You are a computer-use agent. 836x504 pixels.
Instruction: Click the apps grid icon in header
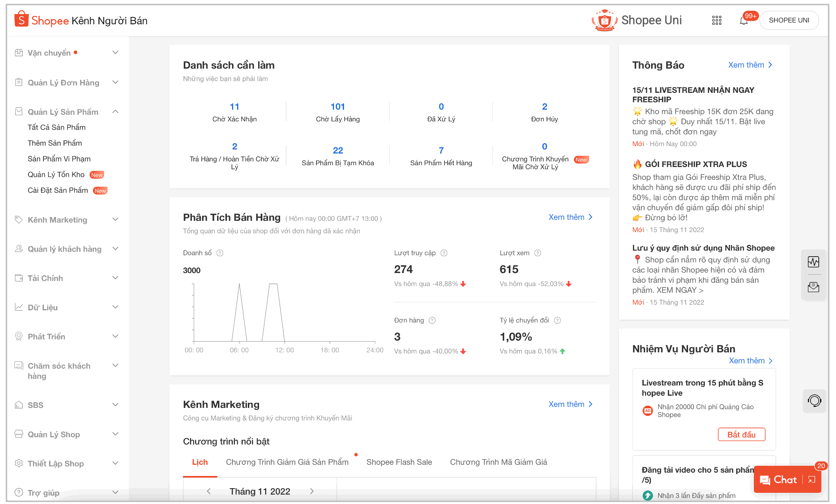coord(717,20)
